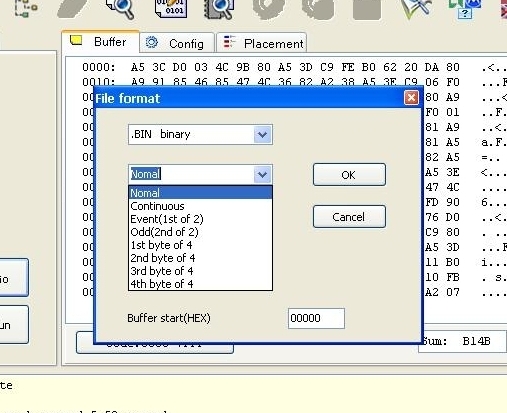Click the Cancel button in File format

(x=349, y=217)
